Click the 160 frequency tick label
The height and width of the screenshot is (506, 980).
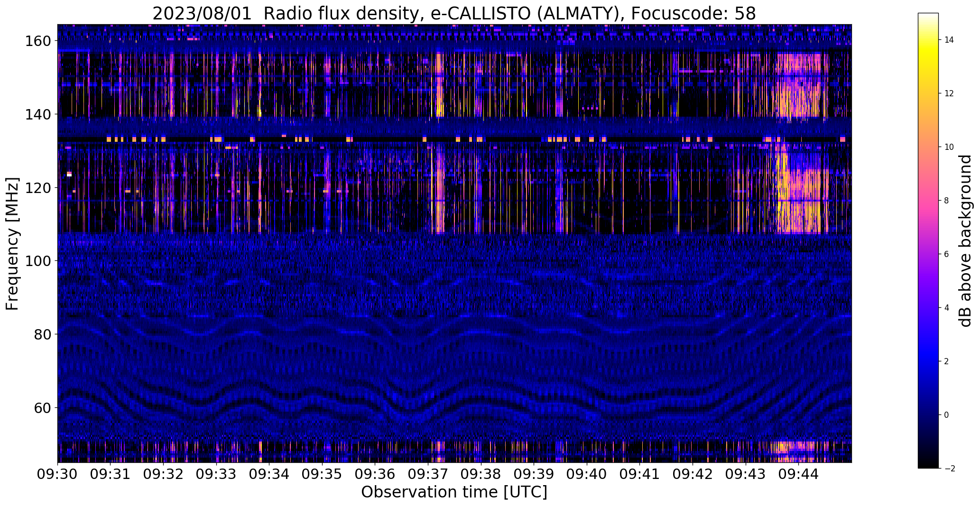click(x=38, y=41)
